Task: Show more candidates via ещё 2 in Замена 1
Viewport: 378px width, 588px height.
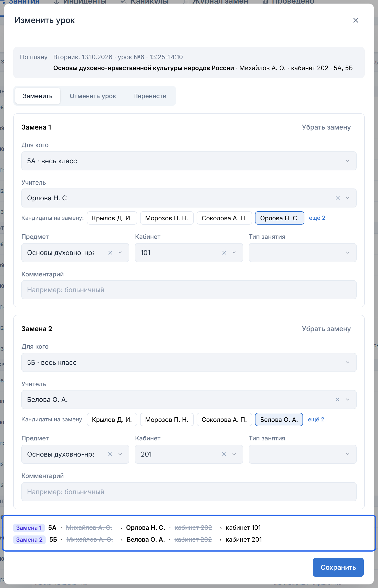Action: [x=317, y=218]
